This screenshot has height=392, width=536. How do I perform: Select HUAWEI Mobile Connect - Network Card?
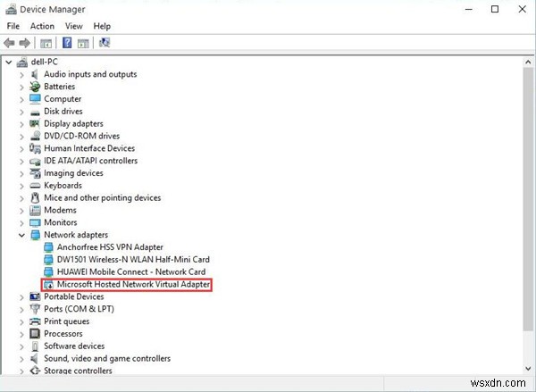tap(131, 271)
